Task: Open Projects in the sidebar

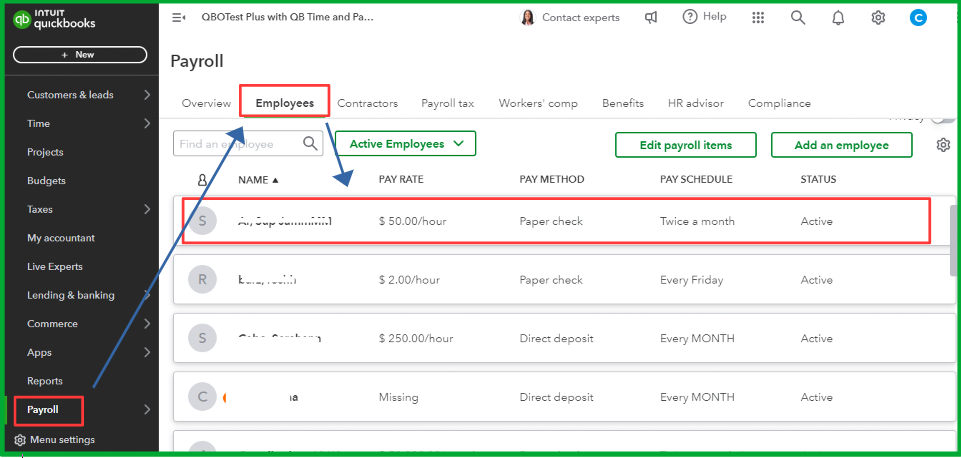Action: 45,152
